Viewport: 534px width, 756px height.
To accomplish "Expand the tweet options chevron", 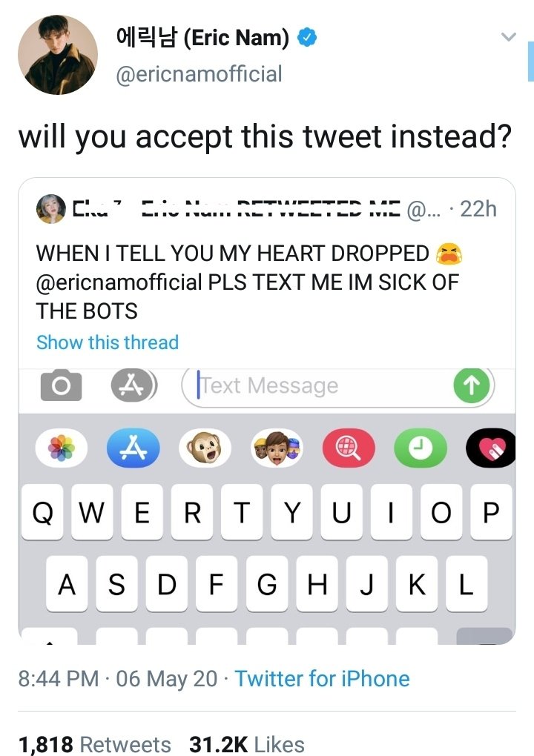I will tap(508, 37).
